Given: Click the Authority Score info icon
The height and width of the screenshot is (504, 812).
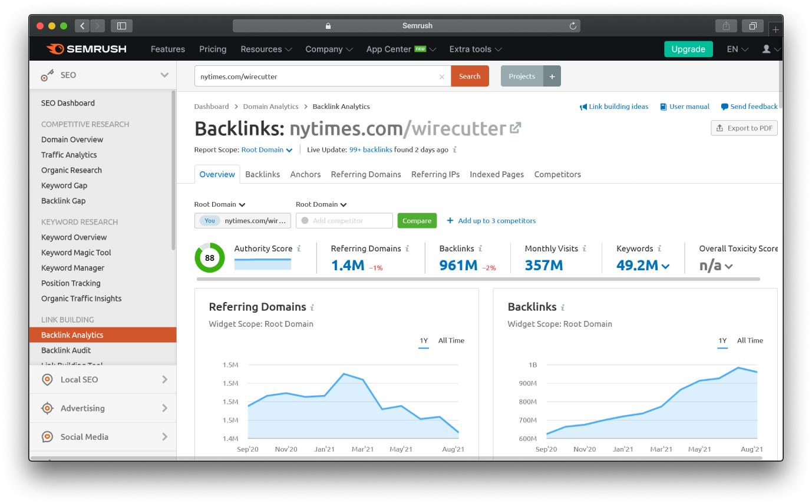Looking at the screenshot, I should (x=299, y=248).
